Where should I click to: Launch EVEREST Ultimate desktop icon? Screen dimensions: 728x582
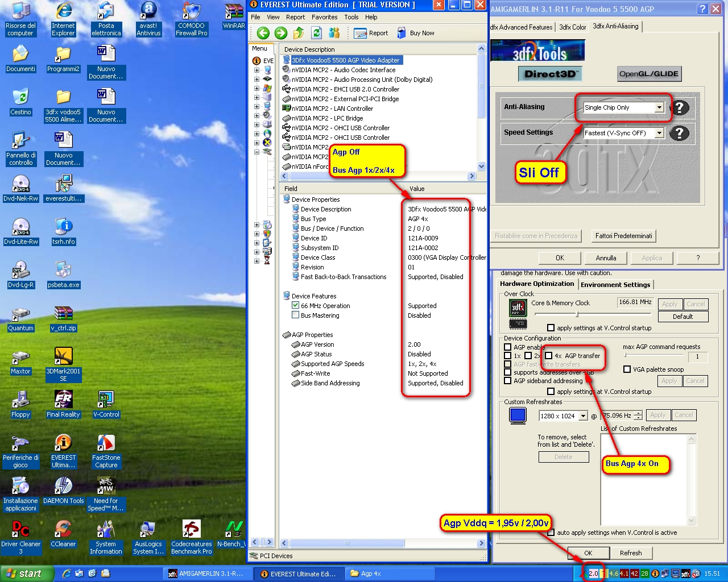63,451
